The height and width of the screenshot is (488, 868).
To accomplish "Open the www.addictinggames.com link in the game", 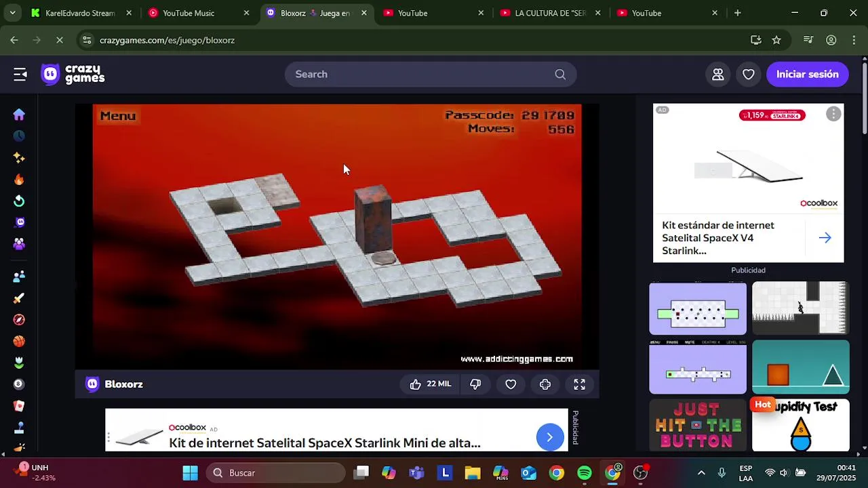I will click(517, 359).
